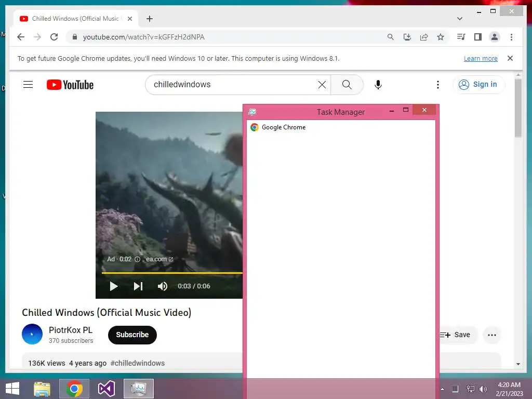The image size is (532, 399).
Task: Open the Chrome profile avatar
Action: click(495, 37)
